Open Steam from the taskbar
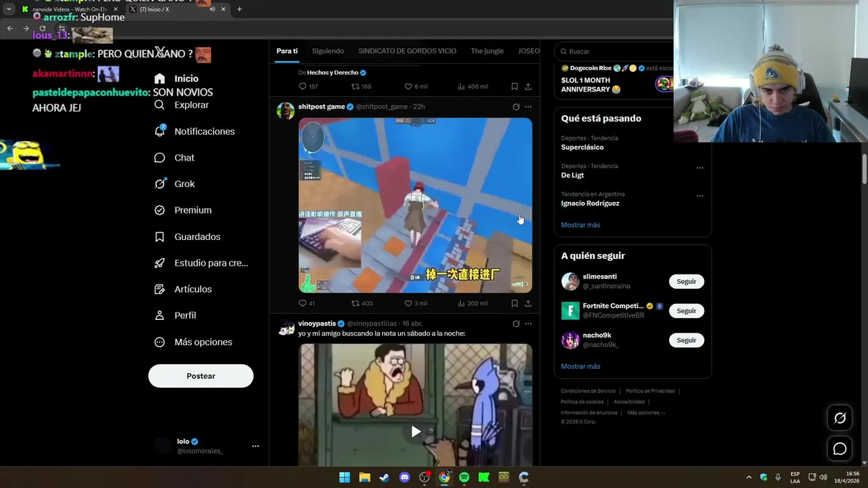Screen dimensions: 868x488 tap(384, 477)
